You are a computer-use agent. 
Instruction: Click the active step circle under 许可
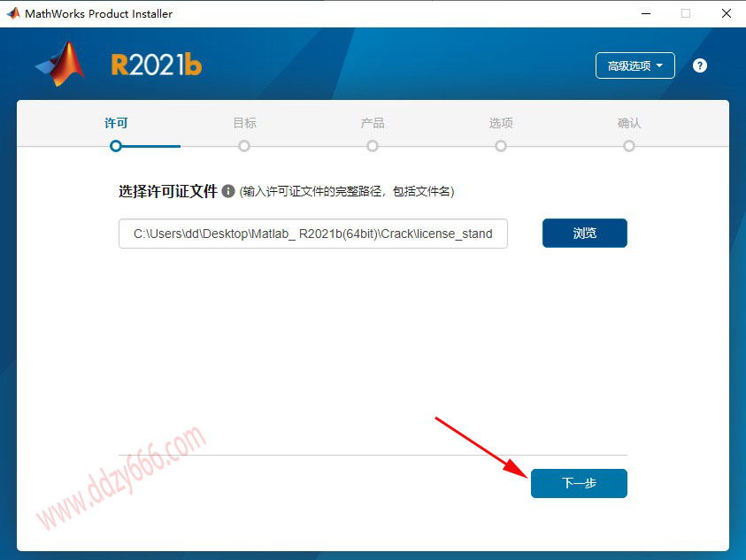click(x=116, y=146)
